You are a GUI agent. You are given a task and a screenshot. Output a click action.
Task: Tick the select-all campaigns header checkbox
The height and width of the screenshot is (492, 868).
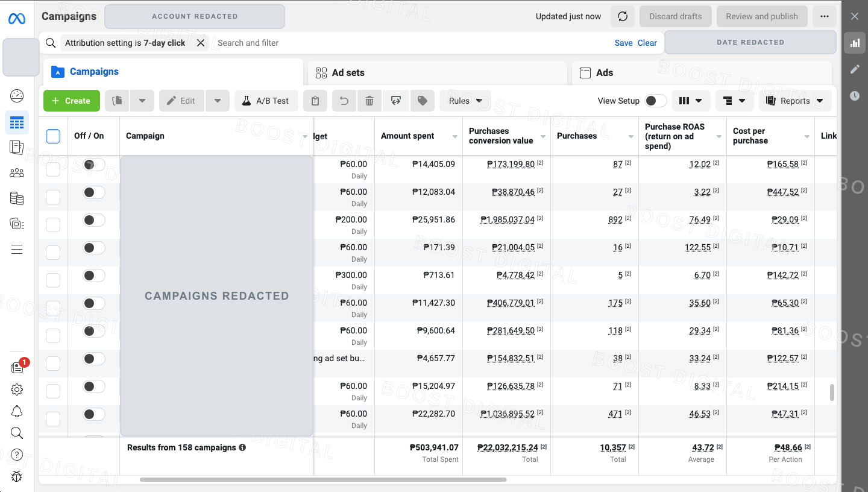[53, 136]
